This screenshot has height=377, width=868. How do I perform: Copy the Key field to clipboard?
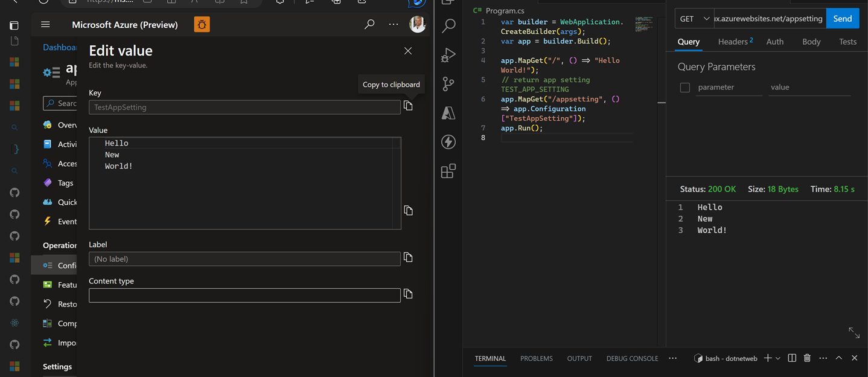(409, 106)
